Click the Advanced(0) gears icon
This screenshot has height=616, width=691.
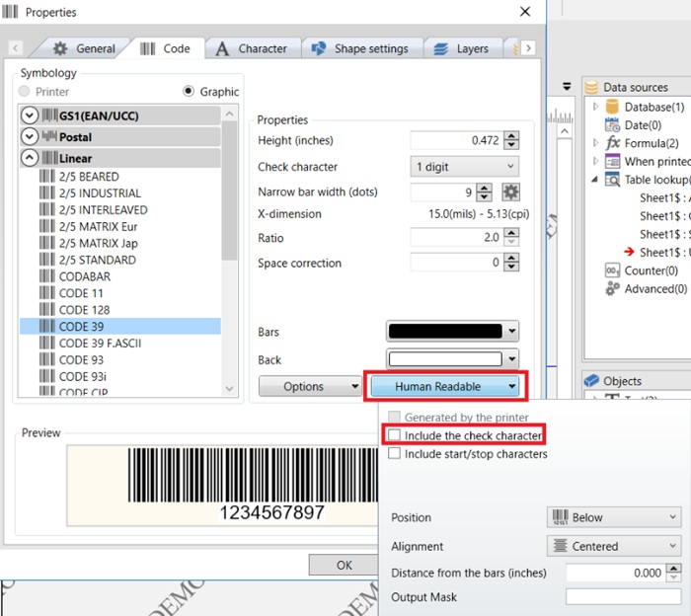click(613, 288)
